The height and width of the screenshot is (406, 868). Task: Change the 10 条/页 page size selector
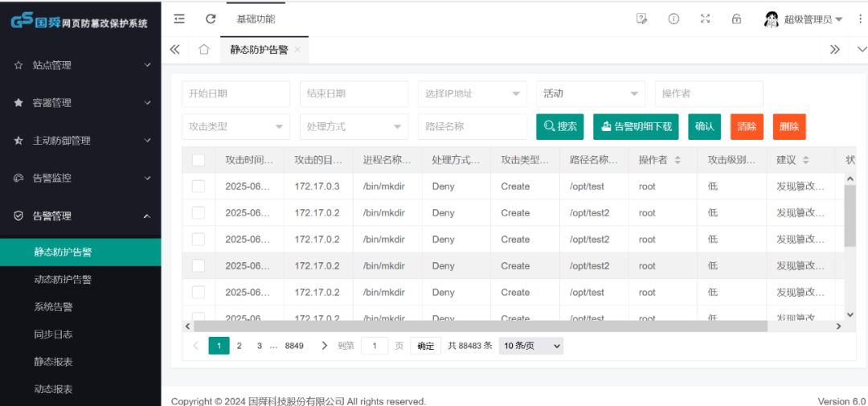[x=530, y=346]
